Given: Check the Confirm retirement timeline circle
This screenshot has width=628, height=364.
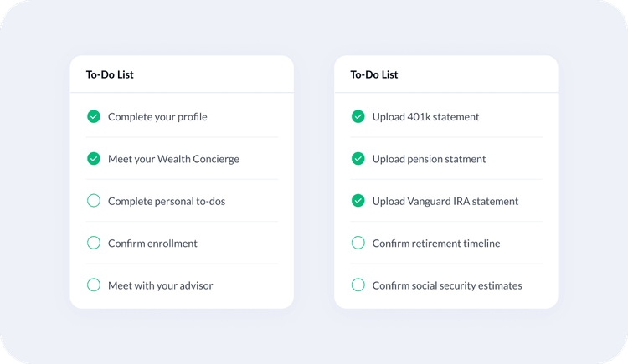Looking at the screenshot, I should 358,243.
